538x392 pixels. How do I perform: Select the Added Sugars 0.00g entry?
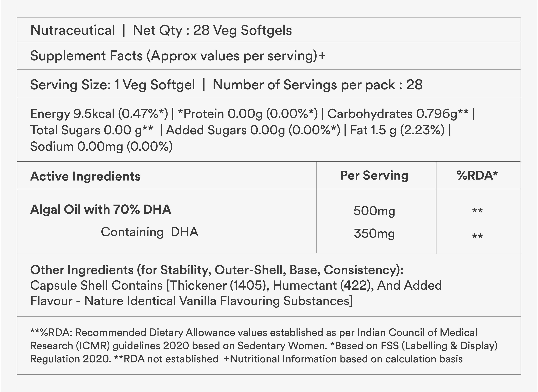coord(253,130)
